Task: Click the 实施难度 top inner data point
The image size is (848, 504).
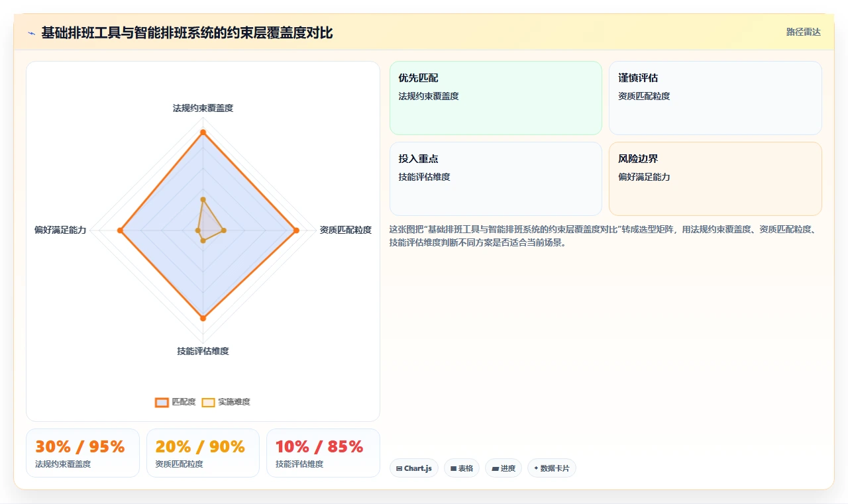Action: 203,199
